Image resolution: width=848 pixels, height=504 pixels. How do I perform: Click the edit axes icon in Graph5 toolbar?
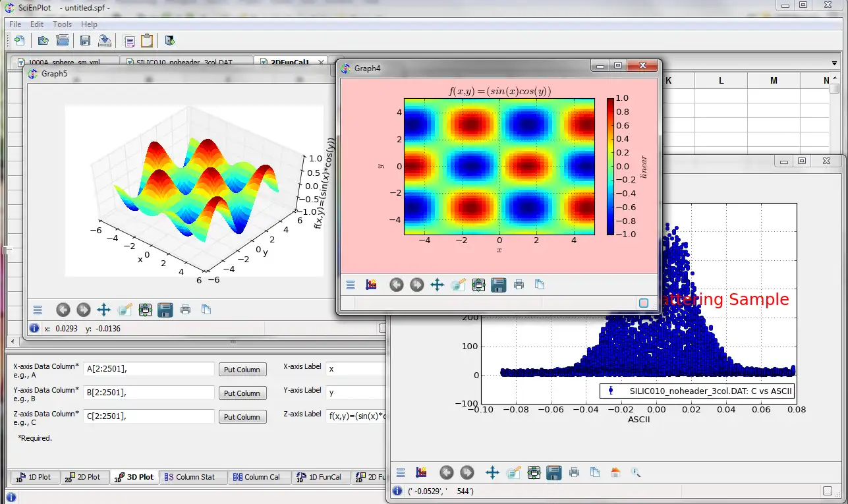(125, 310)
